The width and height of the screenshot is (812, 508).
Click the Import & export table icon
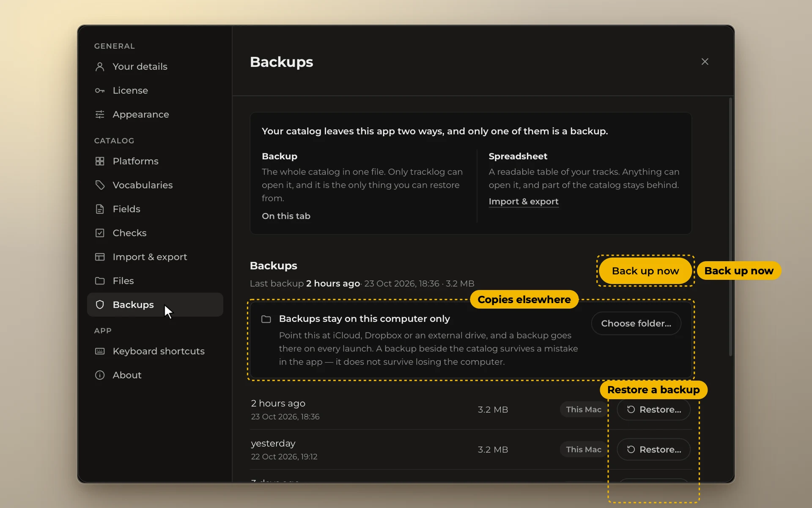pyautogui.click(x=100, y=257)
